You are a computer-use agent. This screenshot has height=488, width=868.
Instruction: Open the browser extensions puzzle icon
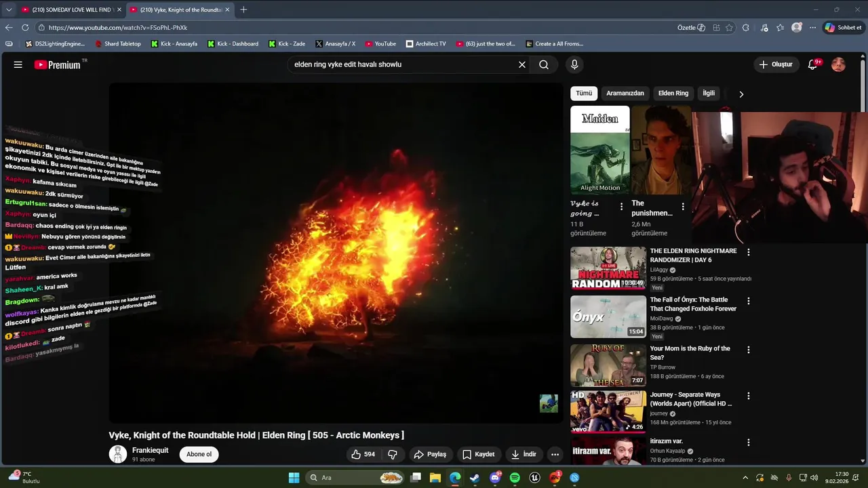[746, 28]
